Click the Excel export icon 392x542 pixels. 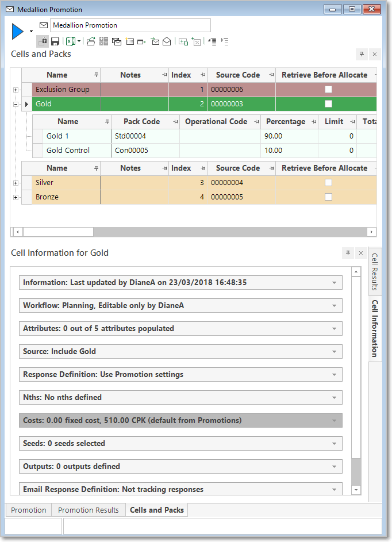click(71, 42)
